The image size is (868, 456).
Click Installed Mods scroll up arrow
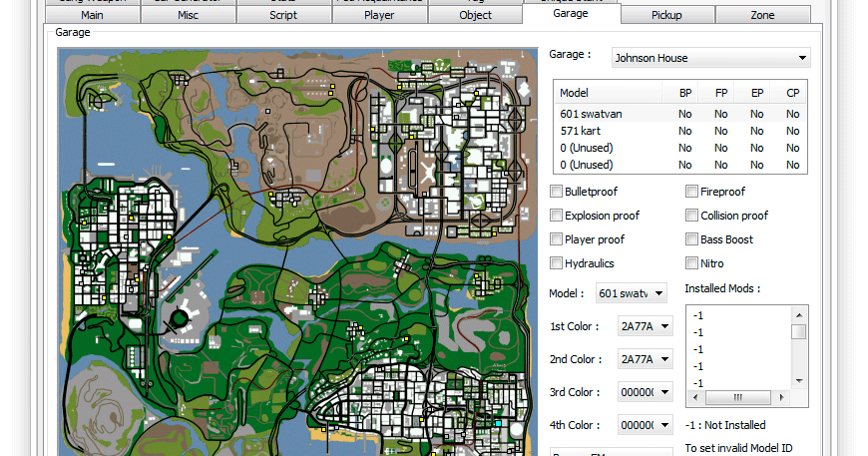(x=799, y=315)
